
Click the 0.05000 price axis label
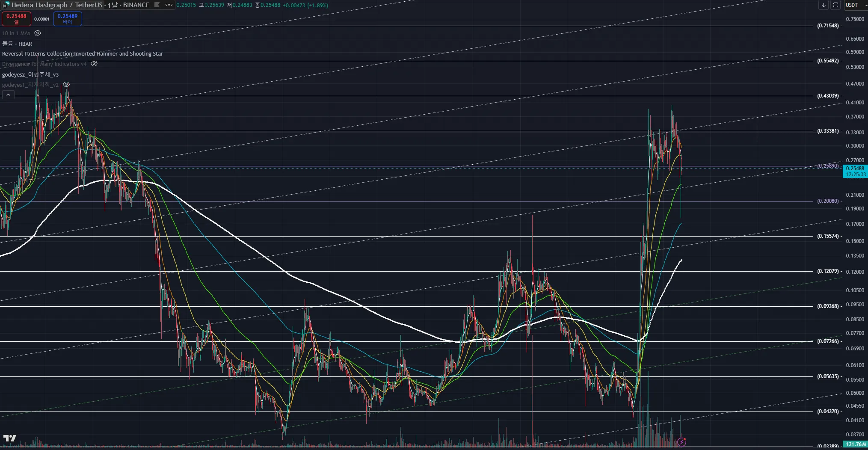(855, 393)
